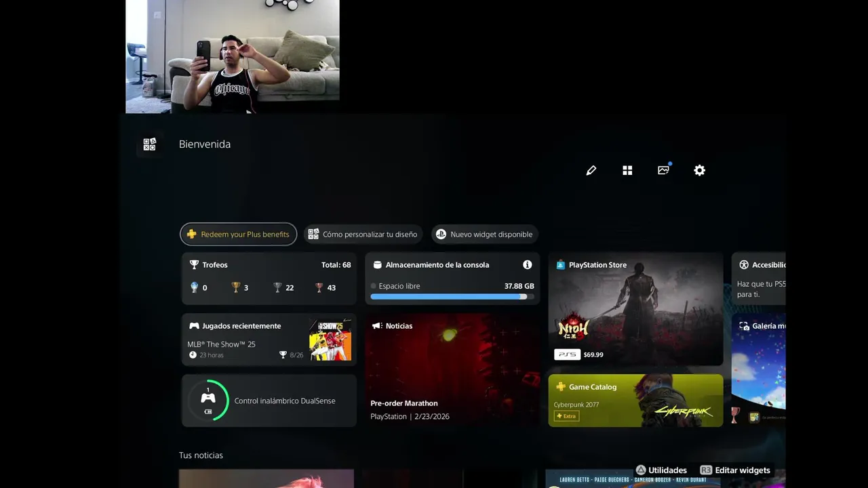Click the DualSense controller battery icon
This screenshot has height=488, width=868.
point(208,401)
